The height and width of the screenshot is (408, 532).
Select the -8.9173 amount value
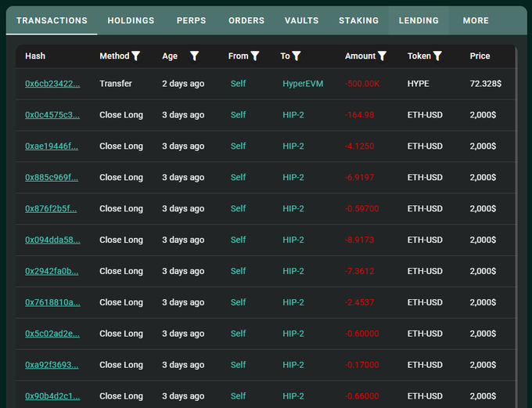point(359,240)
